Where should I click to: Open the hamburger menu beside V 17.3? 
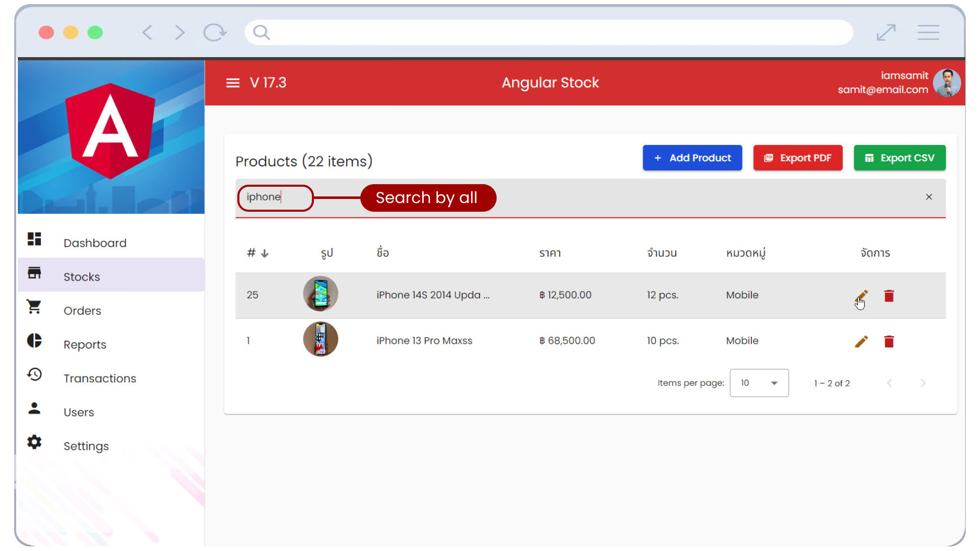[233, 83]
